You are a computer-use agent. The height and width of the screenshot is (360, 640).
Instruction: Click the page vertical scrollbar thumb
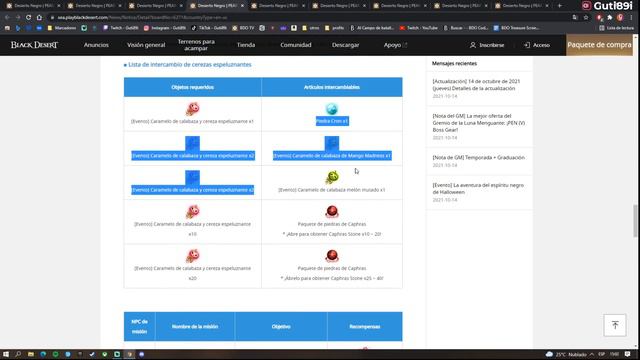pos(635,220)
